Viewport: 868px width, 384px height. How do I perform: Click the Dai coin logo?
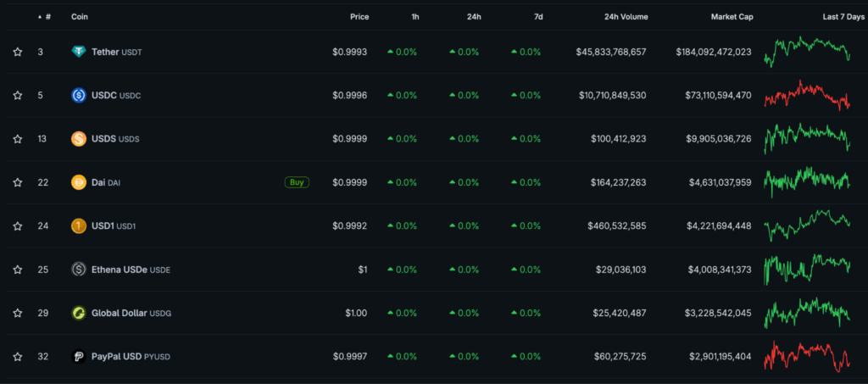point(79,182)
